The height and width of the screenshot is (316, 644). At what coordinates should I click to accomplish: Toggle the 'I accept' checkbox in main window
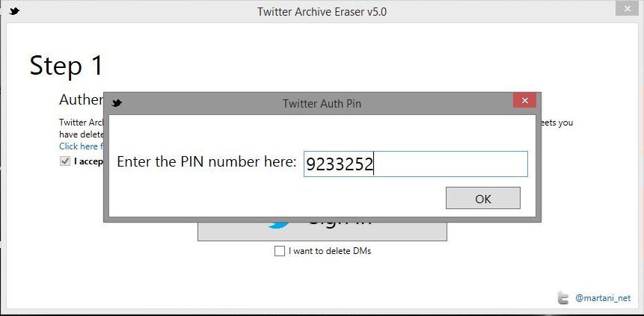point(64,161)
